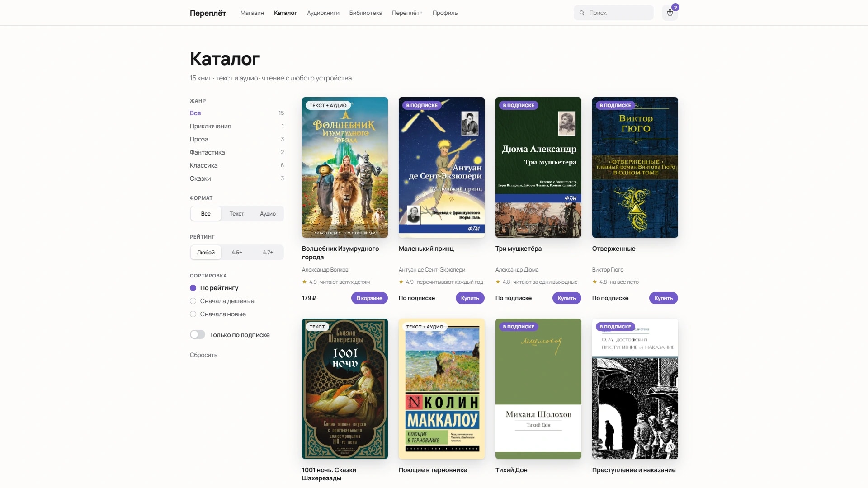This screenshot has width=868, height=488.
Task: Open the Магазин menu item
Action: click(252, 13)
